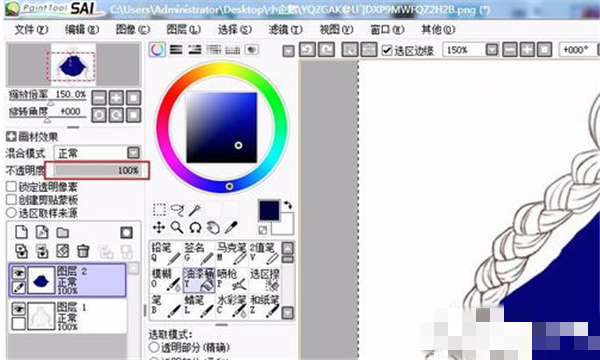Select 选区取样来源 radio option
The image size is (600, 360).
(x=11, y=213)
